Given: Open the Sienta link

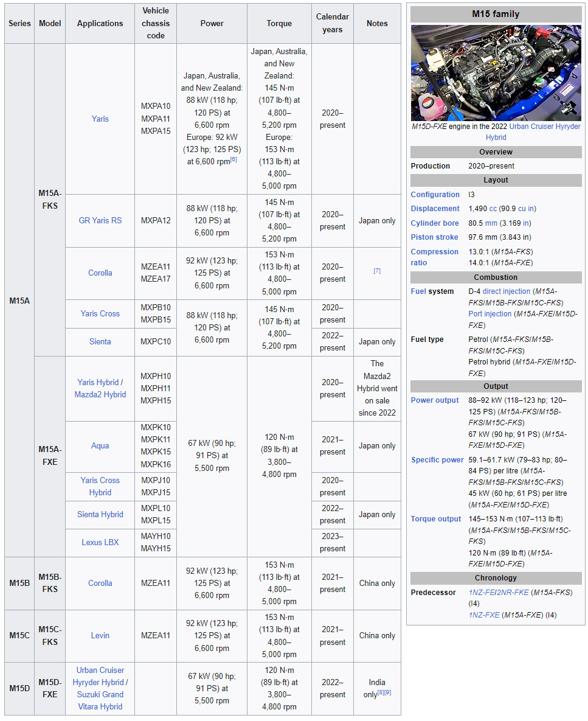Looking at the screenshot, I should [x=100, y=342].
